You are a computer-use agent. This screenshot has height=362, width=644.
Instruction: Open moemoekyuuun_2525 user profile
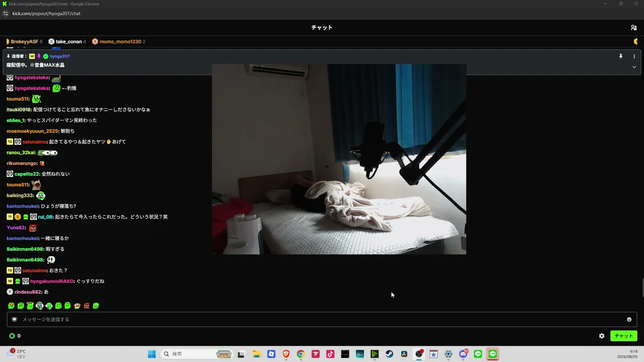tap(33, 131)
